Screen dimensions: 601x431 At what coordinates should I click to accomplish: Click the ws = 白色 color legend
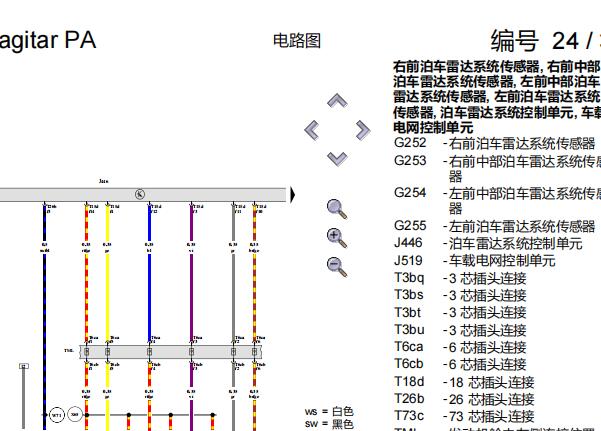329,412
